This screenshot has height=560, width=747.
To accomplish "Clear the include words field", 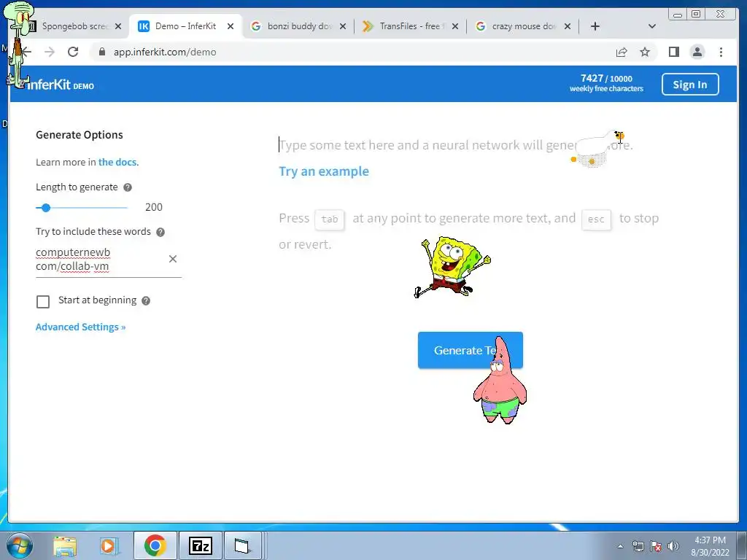I will coord(173,259).
